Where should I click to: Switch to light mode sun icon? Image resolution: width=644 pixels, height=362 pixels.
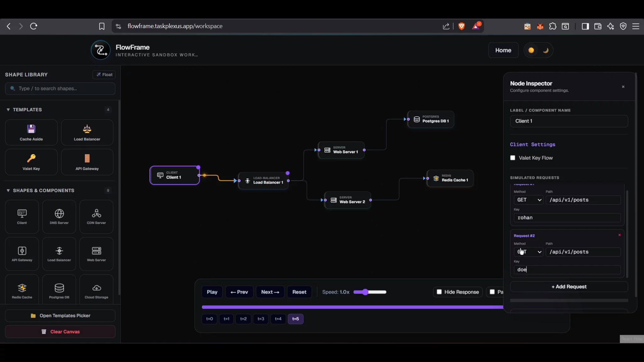pos(531,50)
